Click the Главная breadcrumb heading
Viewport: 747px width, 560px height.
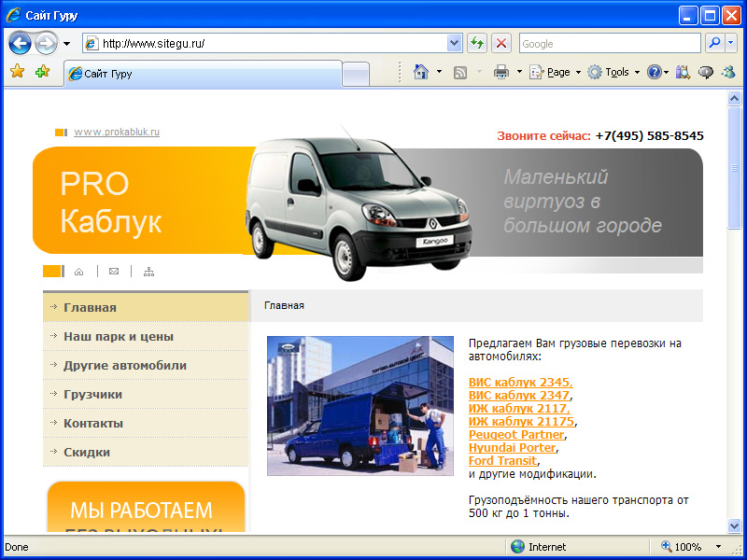(284, 306)
